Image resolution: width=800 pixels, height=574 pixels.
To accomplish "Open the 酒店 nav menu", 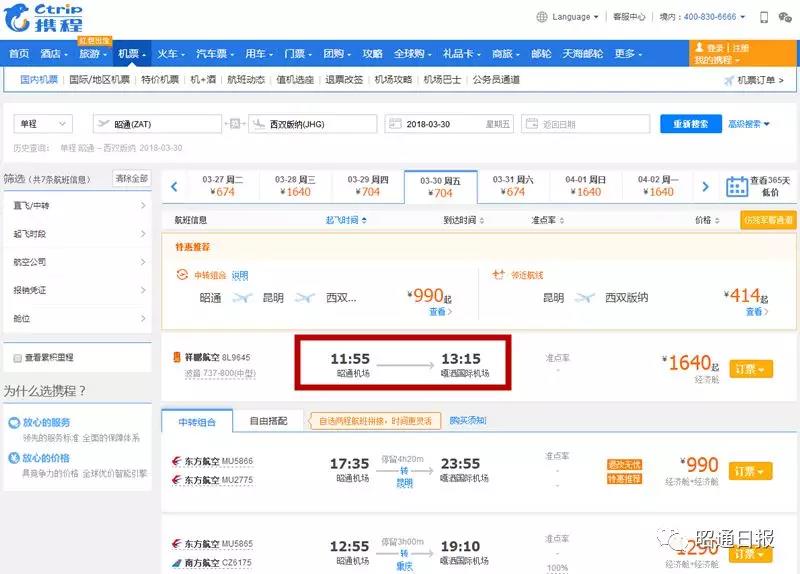I will pyautogui.click(x=54, y=54).
